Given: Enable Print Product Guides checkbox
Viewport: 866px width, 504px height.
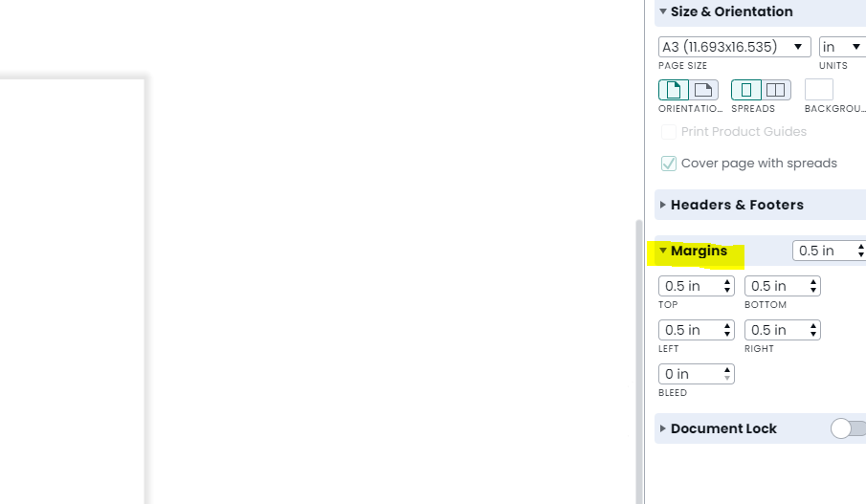Looking at the screenshot, I should (668, 132).
